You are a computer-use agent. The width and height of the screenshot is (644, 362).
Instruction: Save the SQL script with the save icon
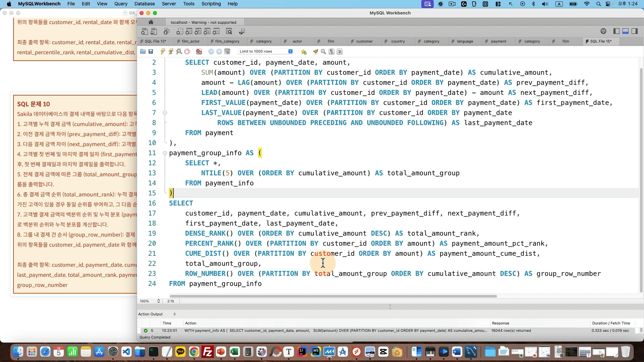[151, 52]
